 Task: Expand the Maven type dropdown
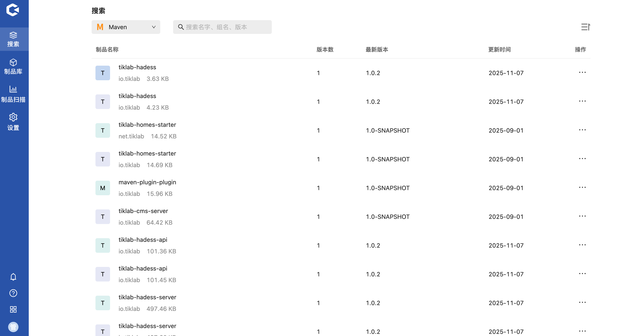tap(126, 27)
